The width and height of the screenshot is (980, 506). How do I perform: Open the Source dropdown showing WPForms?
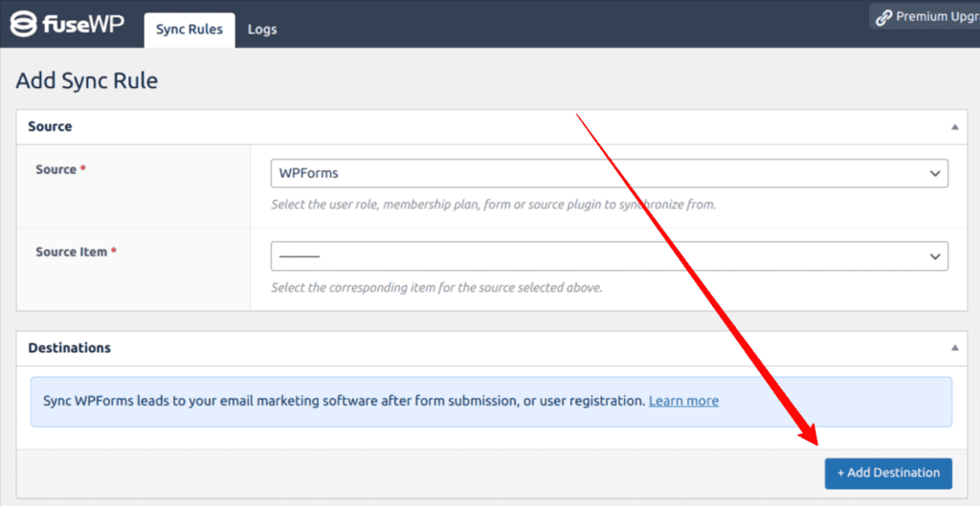610,173
